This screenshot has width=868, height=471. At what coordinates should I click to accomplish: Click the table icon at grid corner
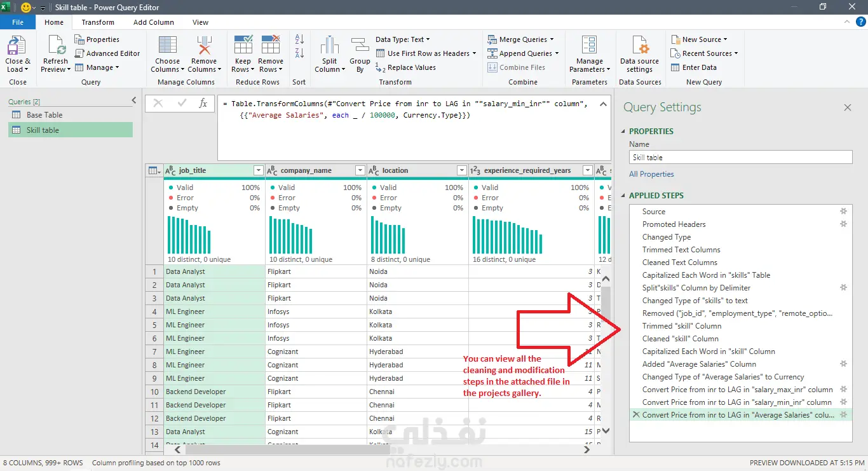tap(154, 170)
